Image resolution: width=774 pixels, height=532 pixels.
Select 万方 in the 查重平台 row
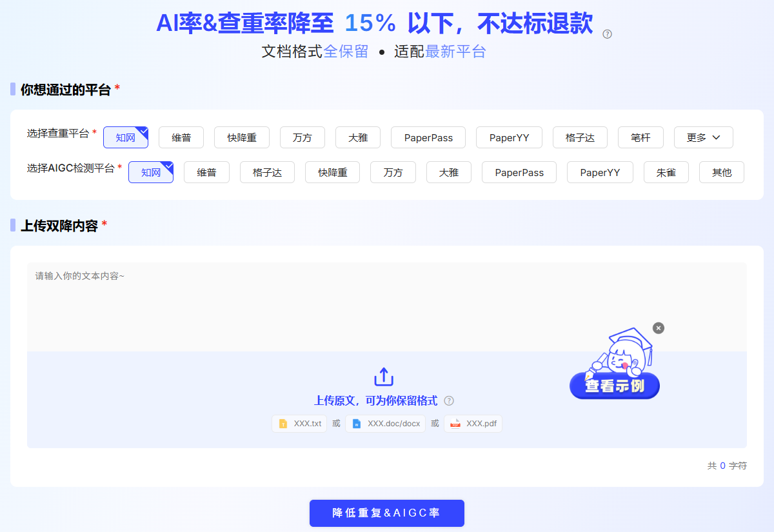point(303,137)
